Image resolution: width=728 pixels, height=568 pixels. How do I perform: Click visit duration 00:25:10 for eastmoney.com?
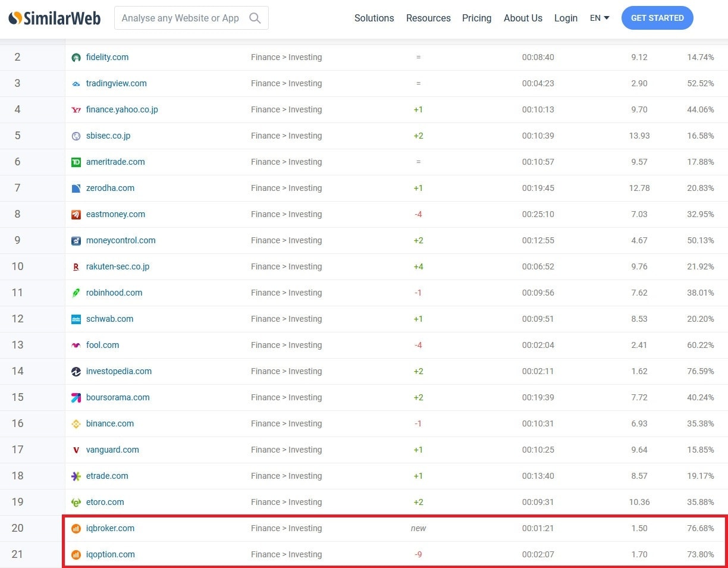tap(538, 214)
